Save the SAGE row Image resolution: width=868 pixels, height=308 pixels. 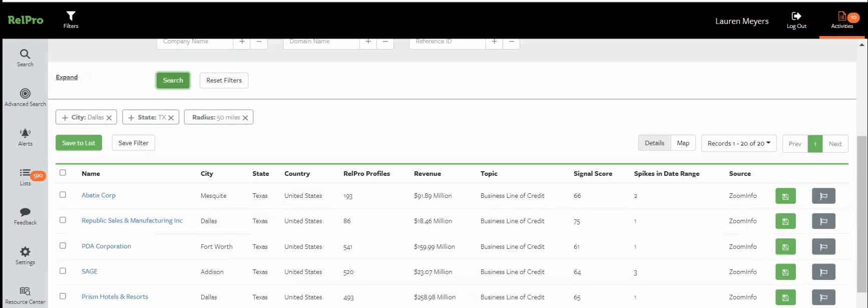click(785, 272)
